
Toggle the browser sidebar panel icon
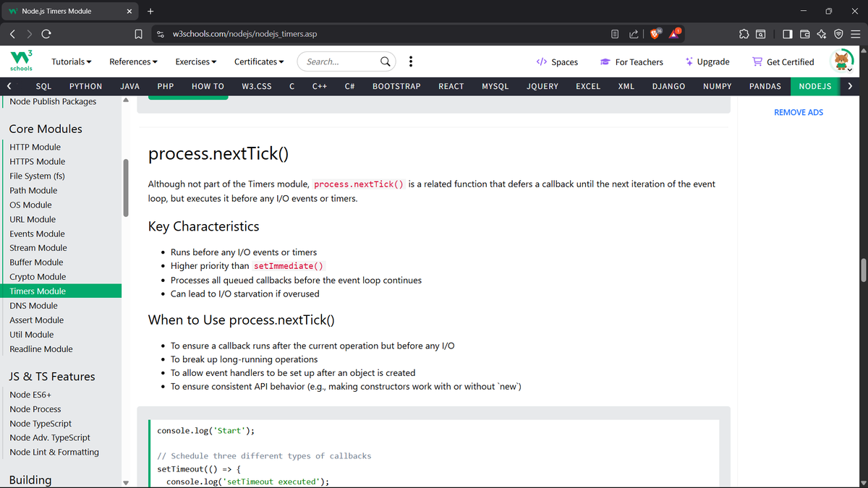pyautogui.click(x=787, y=34)
